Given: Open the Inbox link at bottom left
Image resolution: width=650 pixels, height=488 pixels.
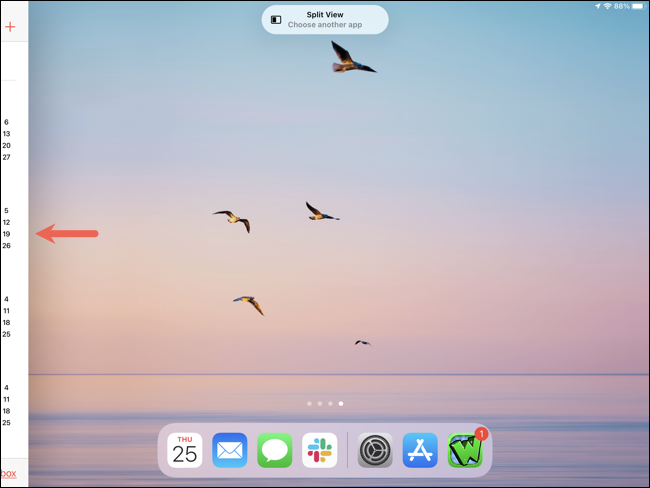Looking at the screenshot, I should click(x=8, y=474).
